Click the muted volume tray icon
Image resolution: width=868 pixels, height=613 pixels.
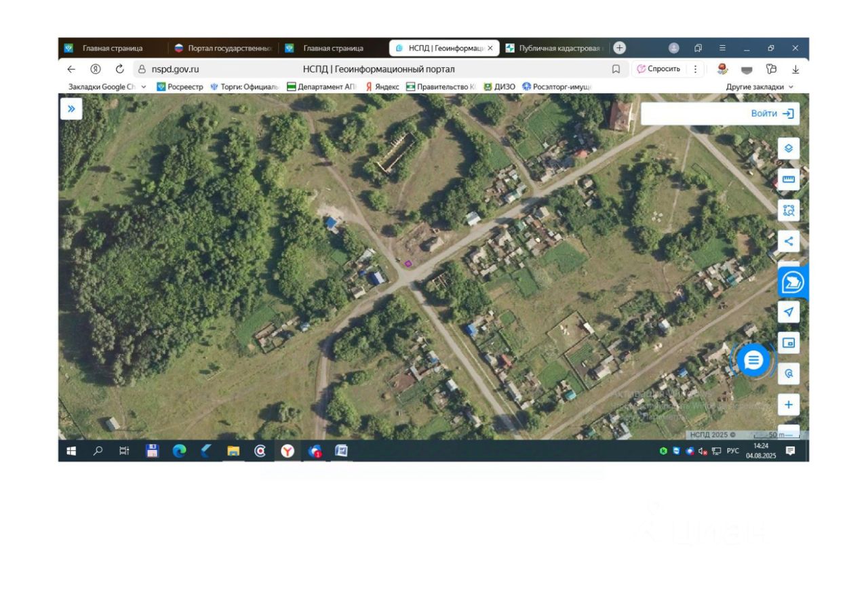pyautogui.click(x=703, y=451)
